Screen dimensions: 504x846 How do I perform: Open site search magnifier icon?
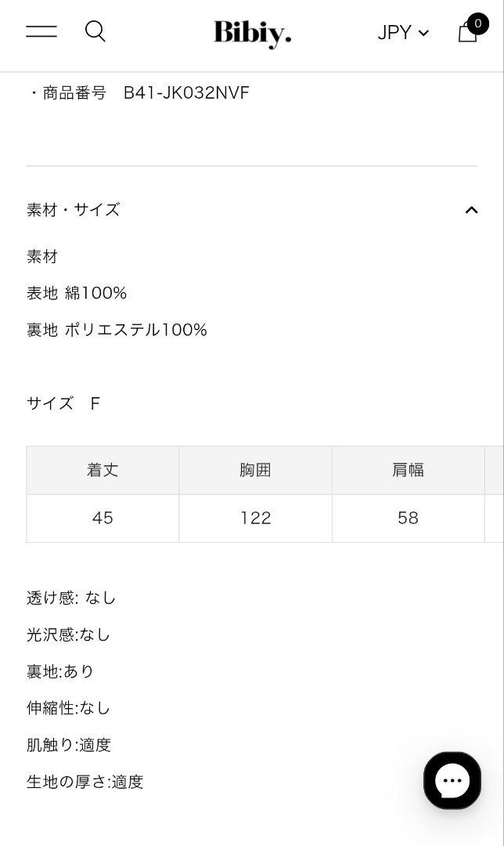95,31
